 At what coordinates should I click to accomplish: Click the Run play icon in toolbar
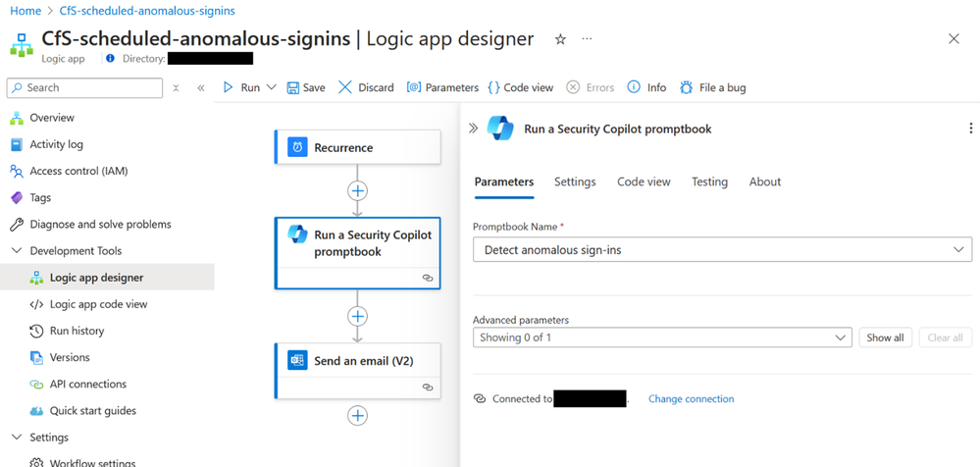(x=229, y=87)
